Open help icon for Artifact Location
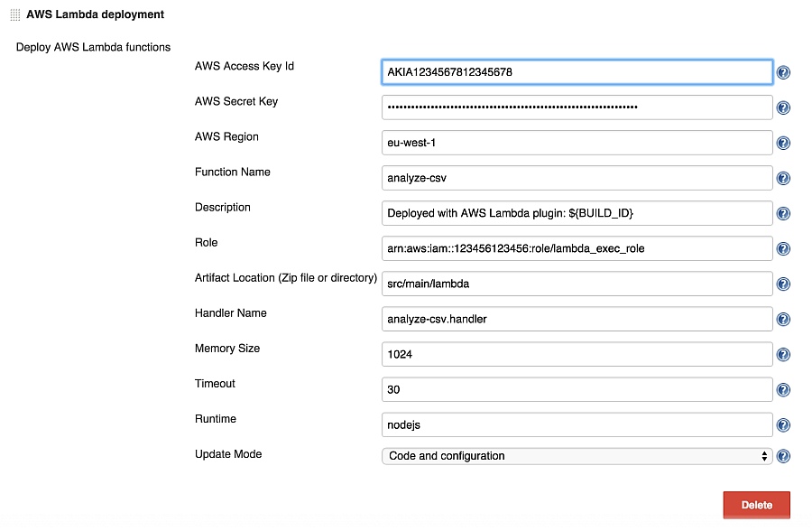 click(x=783, y=284)
